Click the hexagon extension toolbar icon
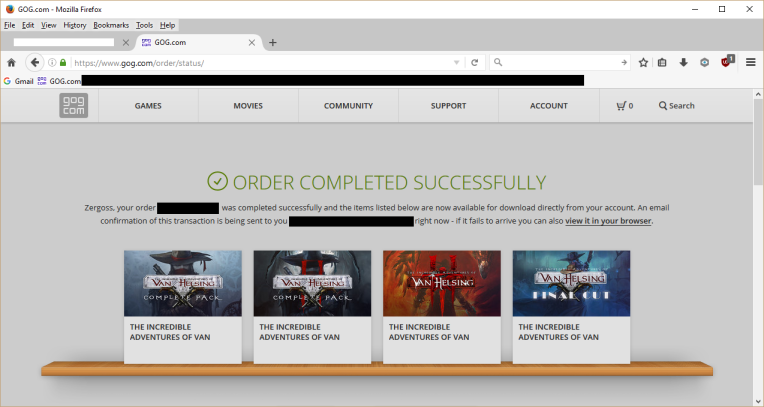The image size is (764, 407). 705,62
